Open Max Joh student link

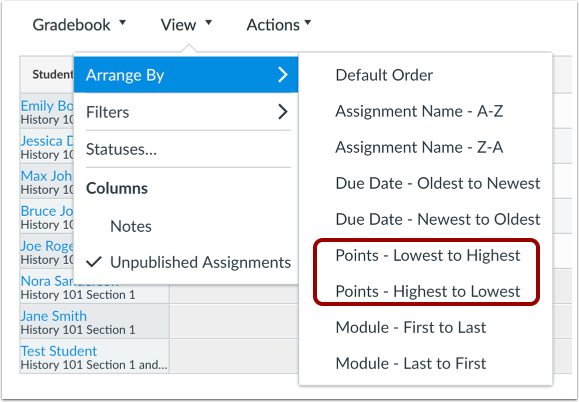click(47, 176)
